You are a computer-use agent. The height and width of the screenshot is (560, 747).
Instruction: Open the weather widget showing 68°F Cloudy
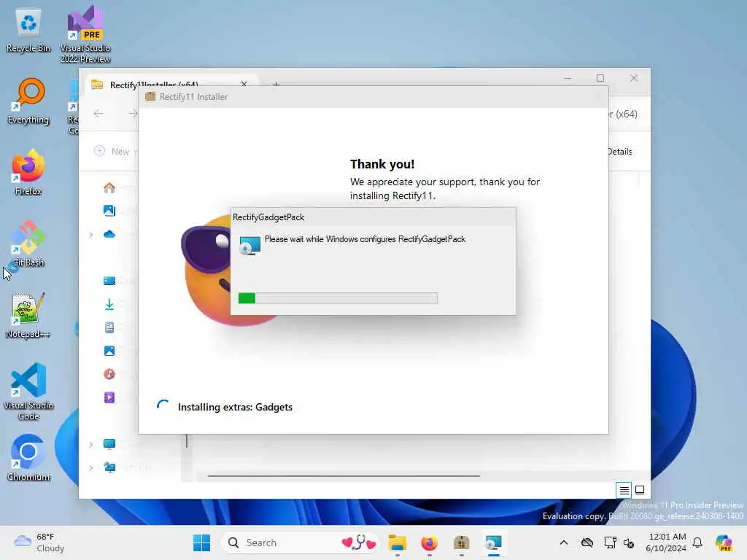39,542
